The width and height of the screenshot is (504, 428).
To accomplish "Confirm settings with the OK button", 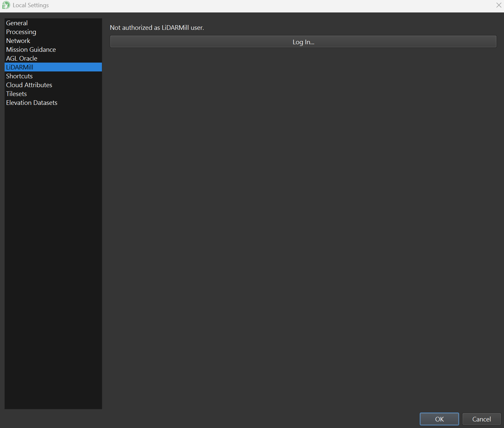I will coord(439,419).
